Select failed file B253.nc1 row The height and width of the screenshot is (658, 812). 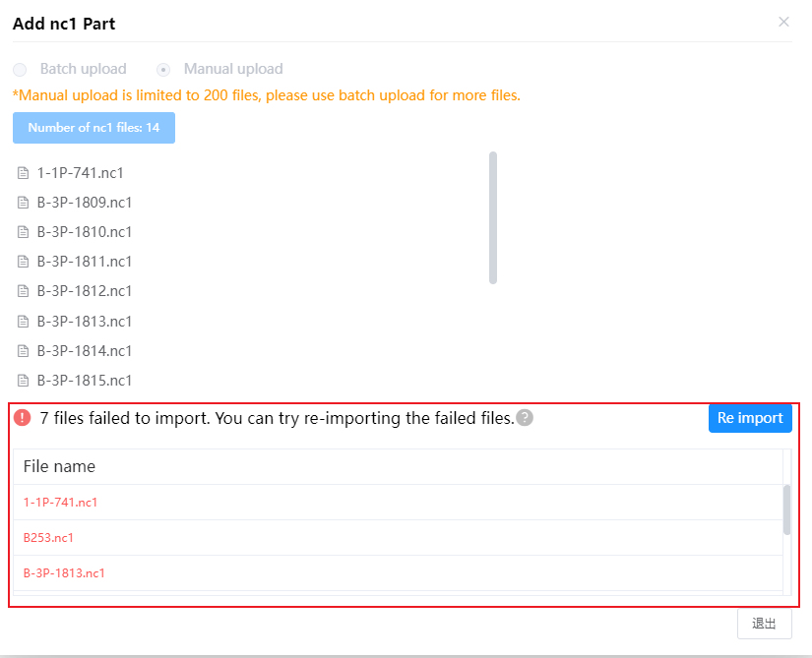(x=398, y=538)
